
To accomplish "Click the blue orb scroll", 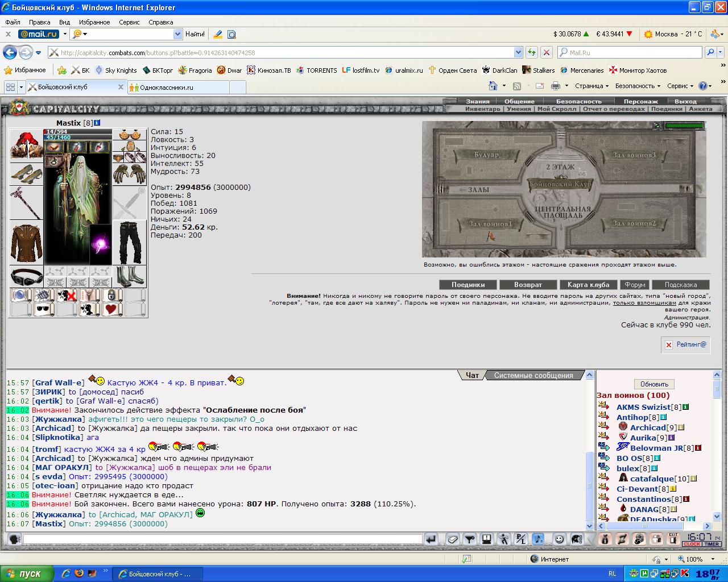I will pyautogui.click(x=22, y=296).
